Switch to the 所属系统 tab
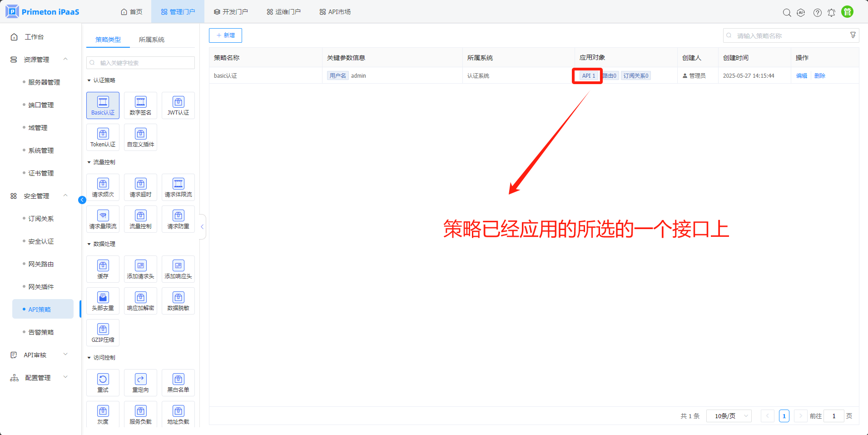The width and height of the screenshot is (868, 435). 152,40
